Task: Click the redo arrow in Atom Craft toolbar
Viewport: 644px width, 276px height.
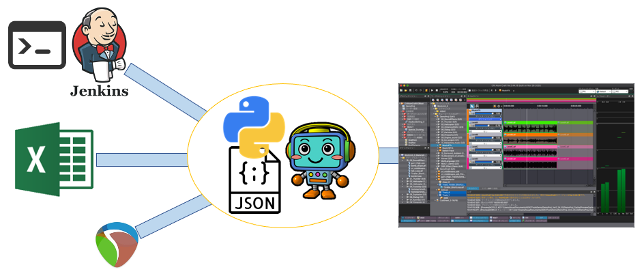Action: [x=421, y=90]
